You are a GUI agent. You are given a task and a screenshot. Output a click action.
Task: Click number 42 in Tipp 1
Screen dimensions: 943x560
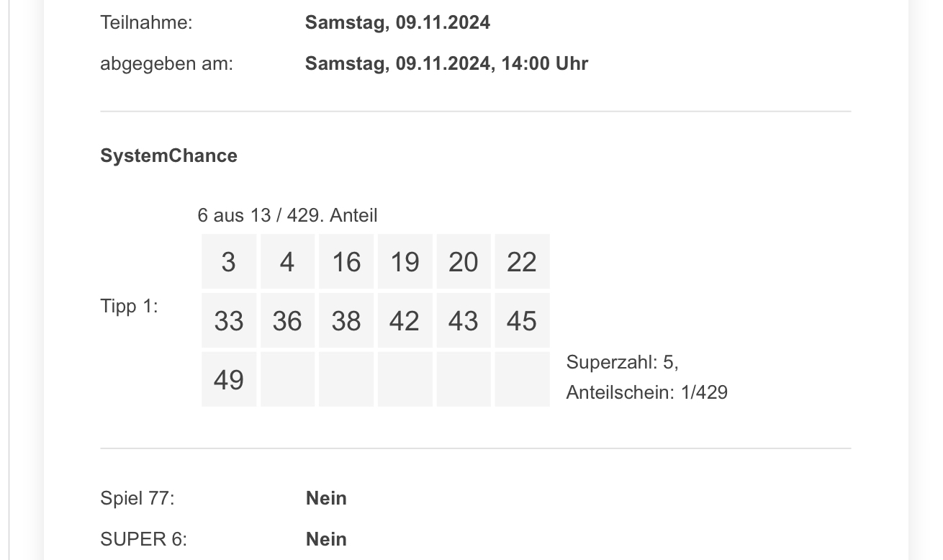[405, 320]
